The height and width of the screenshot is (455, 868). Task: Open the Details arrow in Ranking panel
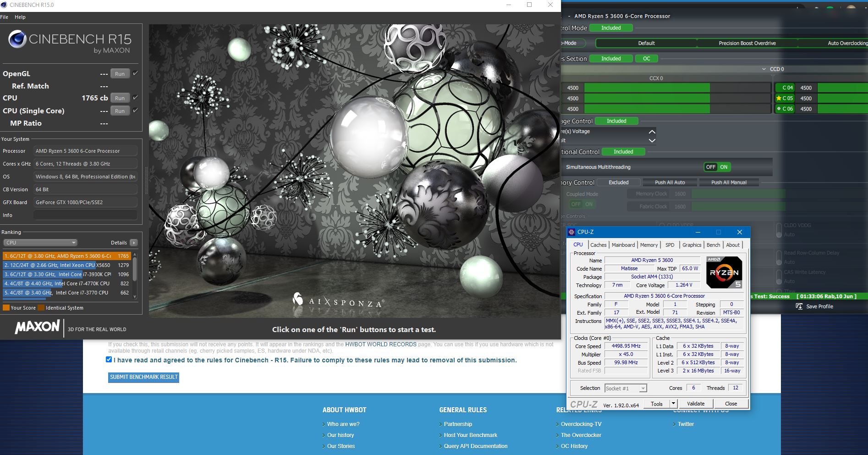click(x=133, y=243)
